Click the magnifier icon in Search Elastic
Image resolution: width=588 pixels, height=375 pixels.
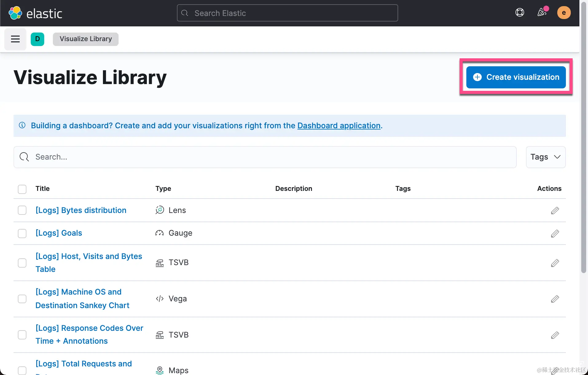[x=185, y=13]
